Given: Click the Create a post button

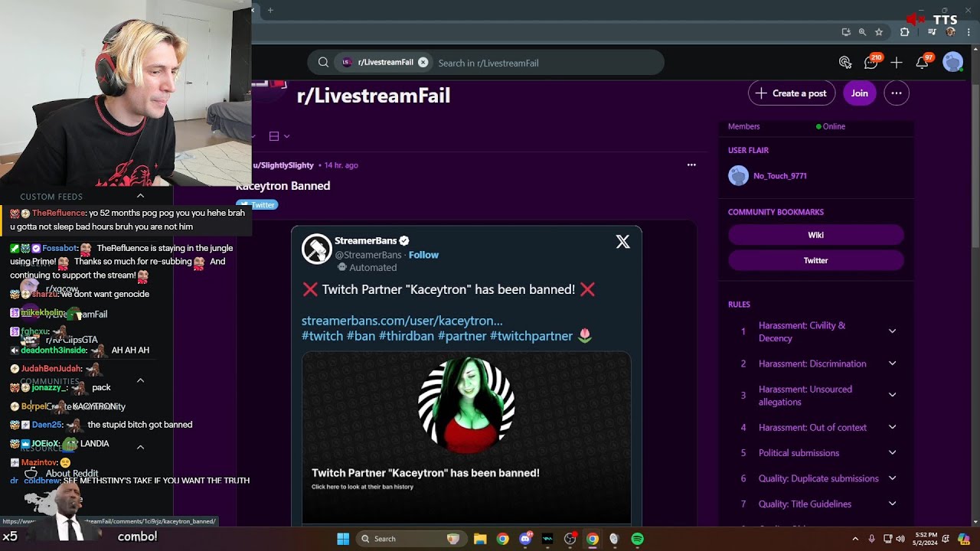Looking at the screenshot, I should [x=792, y=93].
